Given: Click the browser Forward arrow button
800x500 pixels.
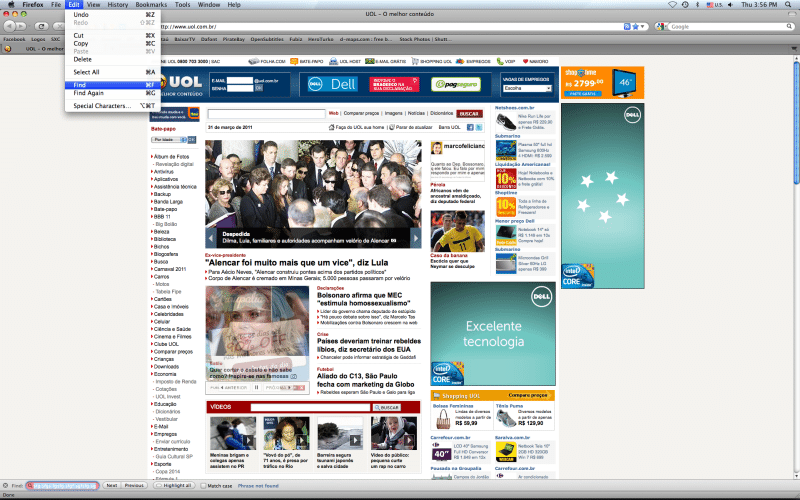Looking at the screenshot, I should tap(20, 26).
